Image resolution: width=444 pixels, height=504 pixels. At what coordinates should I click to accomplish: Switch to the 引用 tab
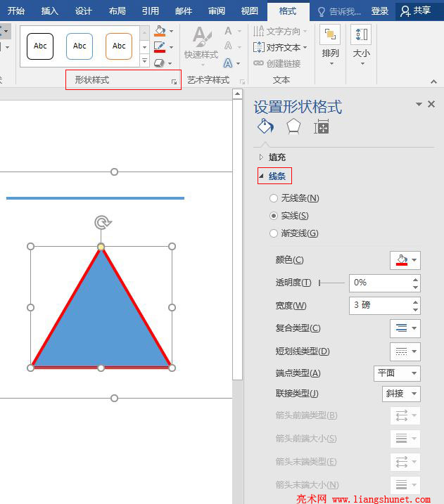[151, 11]
